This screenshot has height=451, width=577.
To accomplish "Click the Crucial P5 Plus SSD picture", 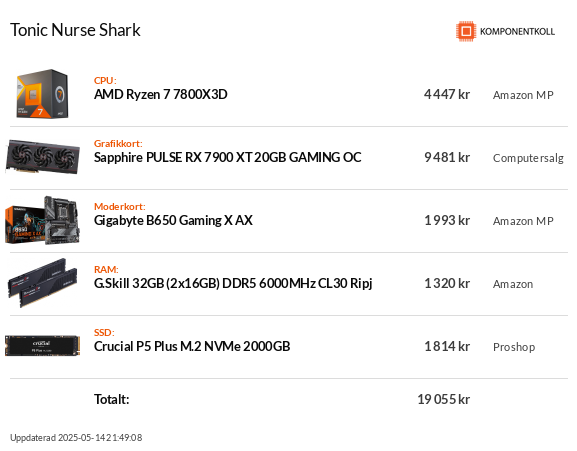I will (42, 346).
